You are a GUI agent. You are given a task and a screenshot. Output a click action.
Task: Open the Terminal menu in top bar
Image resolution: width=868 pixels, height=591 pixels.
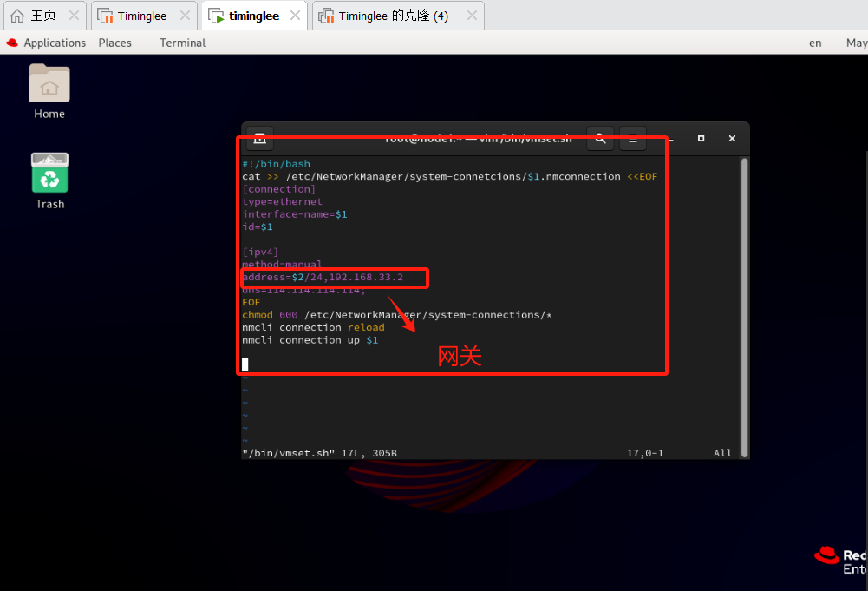coord(182,43)
